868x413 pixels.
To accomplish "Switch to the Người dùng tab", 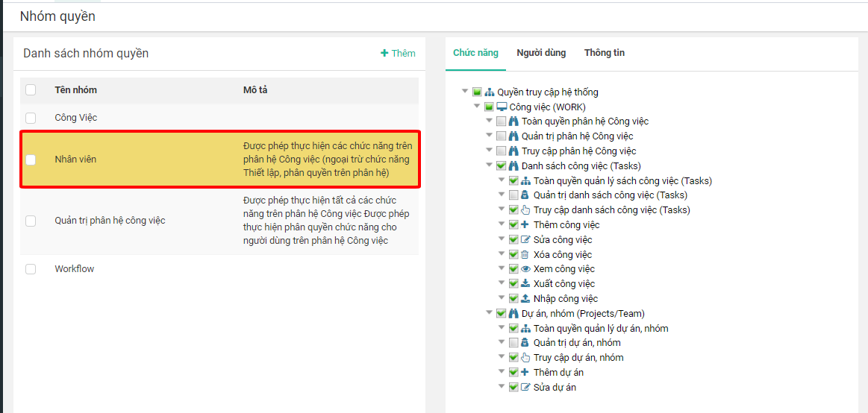I will point(541,53).
